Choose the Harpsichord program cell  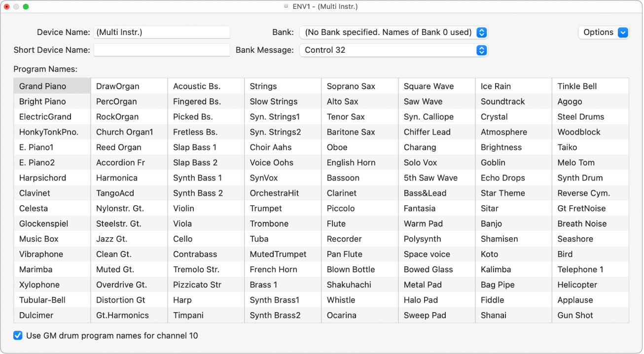pyautogui.click(x=42, y=178)
